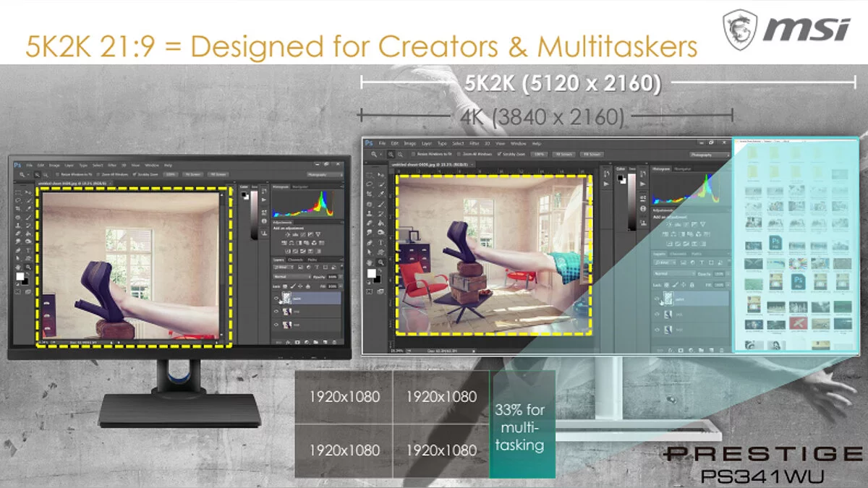Select the top layer thumbnail on wide monitor
The height and width of the screenshot is (488, 868).
pyautogui.click(x=668, y=298)
